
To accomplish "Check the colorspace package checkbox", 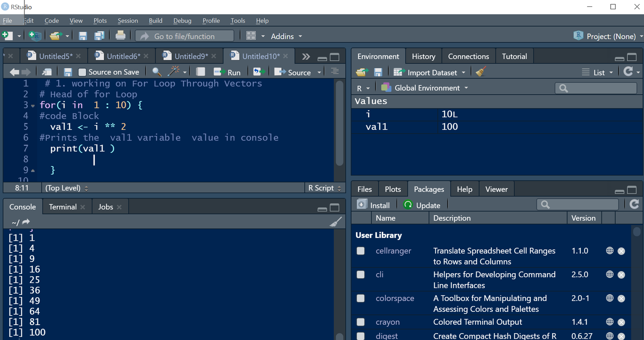I will point(361,298).
